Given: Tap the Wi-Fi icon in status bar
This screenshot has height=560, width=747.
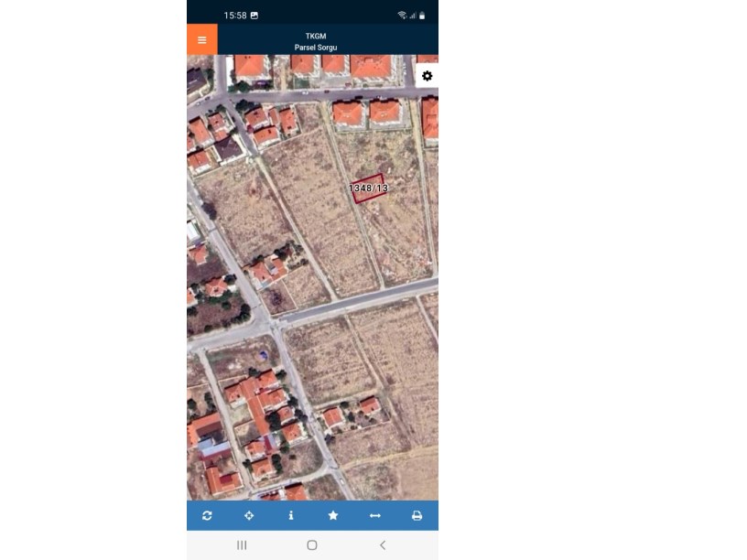Looking at the screenshot, I should point(402,16).
